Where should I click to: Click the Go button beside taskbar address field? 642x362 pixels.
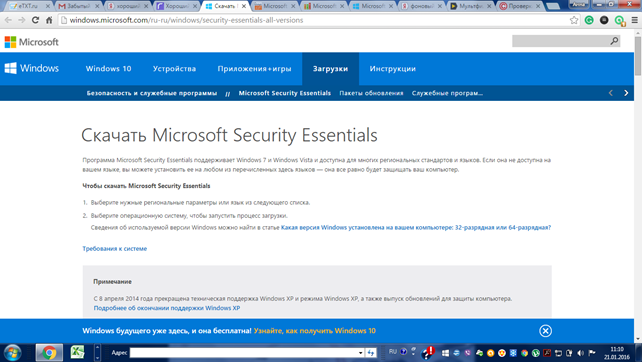click(371, 353)
